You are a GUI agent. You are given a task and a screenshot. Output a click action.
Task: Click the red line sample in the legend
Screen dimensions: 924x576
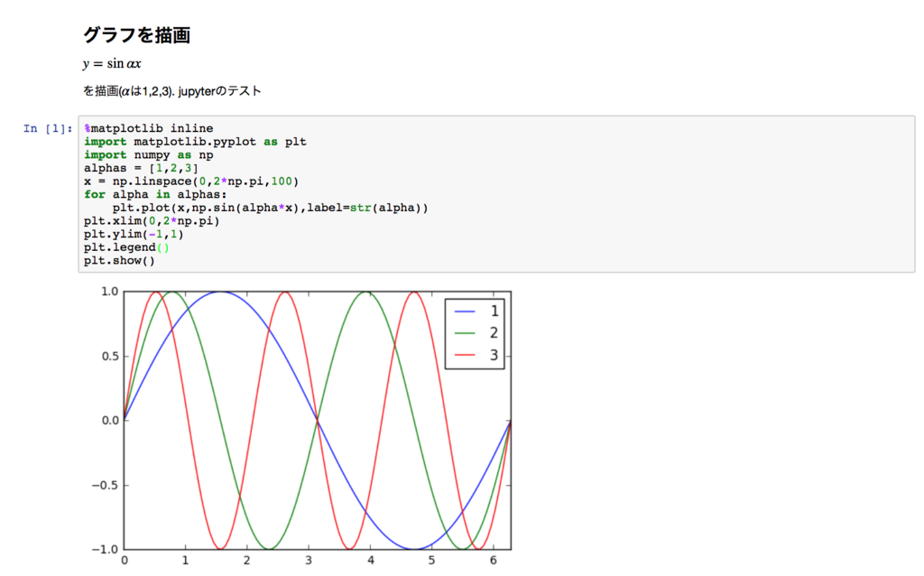tap(465, 355)
